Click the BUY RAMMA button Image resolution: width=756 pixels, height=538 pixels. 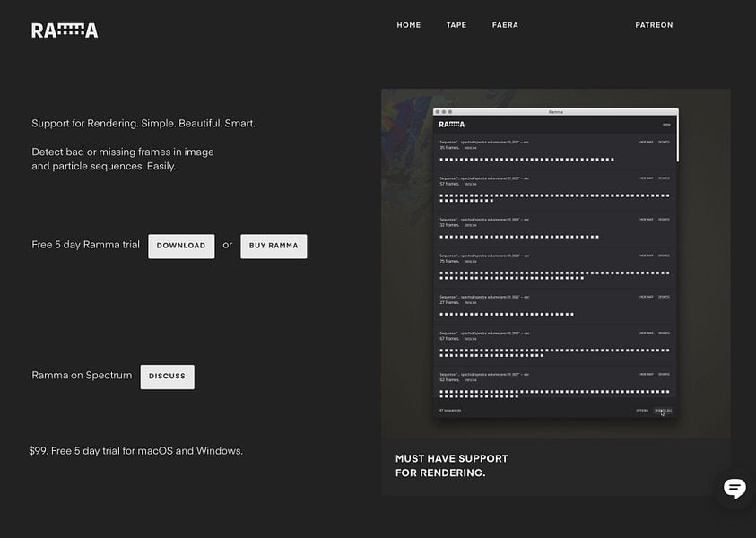point(274,246)
